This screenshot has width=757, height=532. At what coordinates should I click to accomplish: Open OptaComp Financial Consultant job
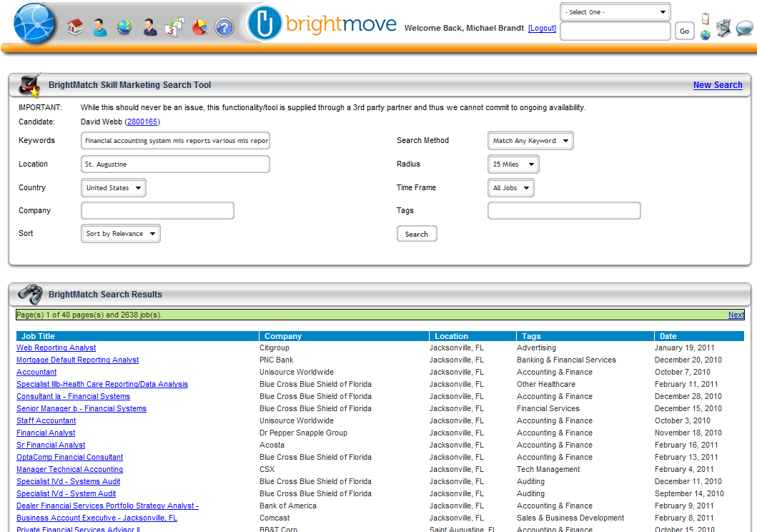point(70,457)
